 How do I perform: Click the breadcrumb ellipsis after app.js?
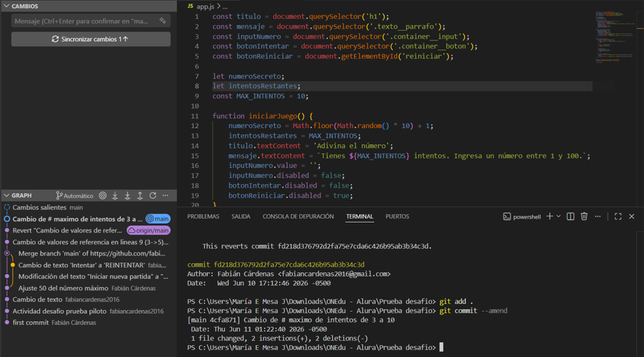(x=224, y=6)
